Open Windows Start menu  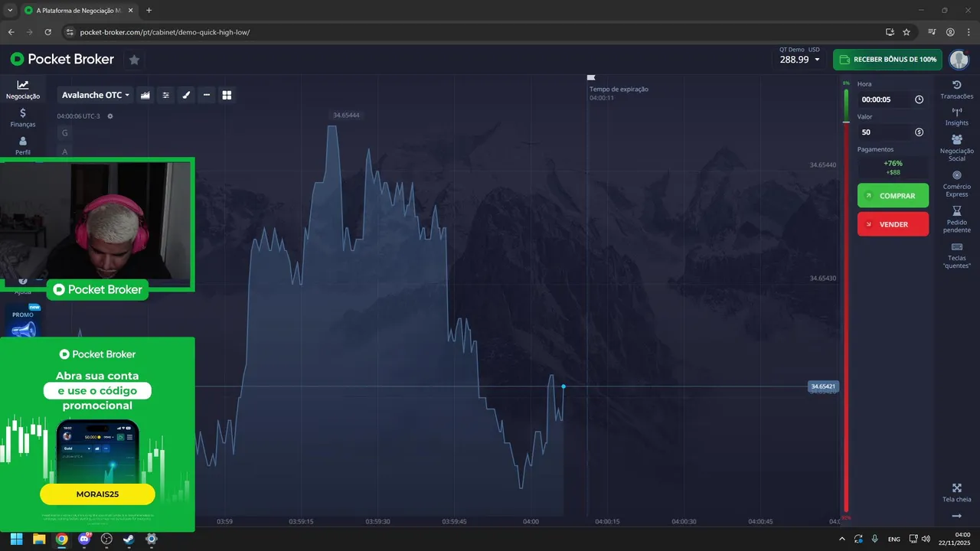coord(16,539)
